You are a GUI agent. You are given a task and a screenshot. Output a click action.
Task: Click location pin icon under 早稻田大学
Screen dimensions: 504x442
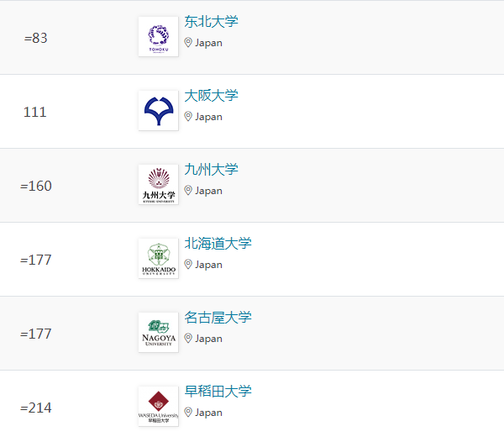[189, 413]
